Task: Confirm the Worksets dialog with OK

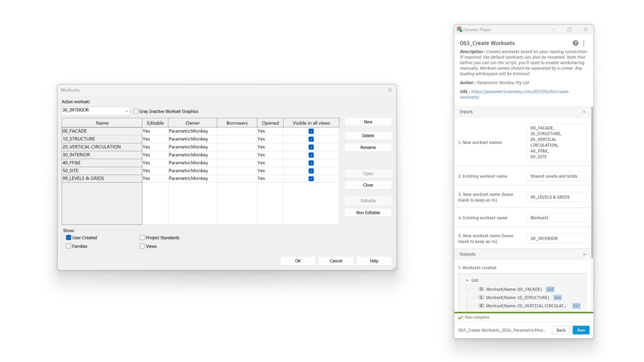Action: pos(298,261)
